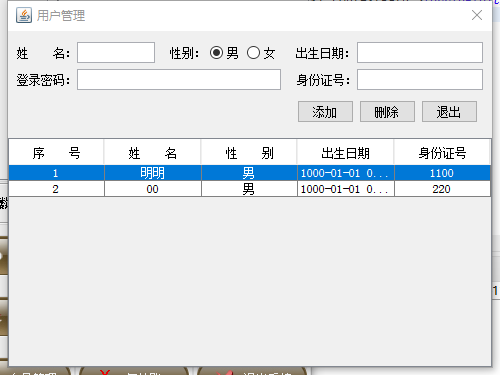Click the 身份证号 column header in table
Image resolution: width=500 pixels, height=375 pixels.
click(x=442, y=153)
